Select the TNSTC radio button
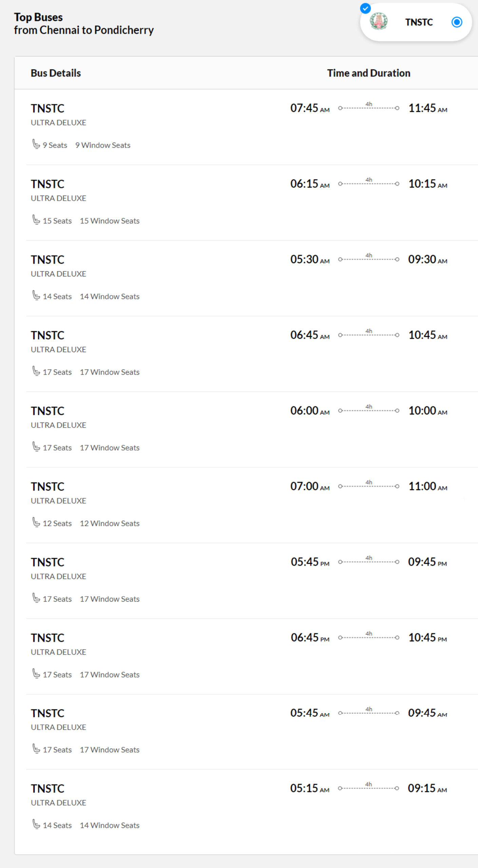This screenshot has width=478, height=868. click(x=457, y=22)
